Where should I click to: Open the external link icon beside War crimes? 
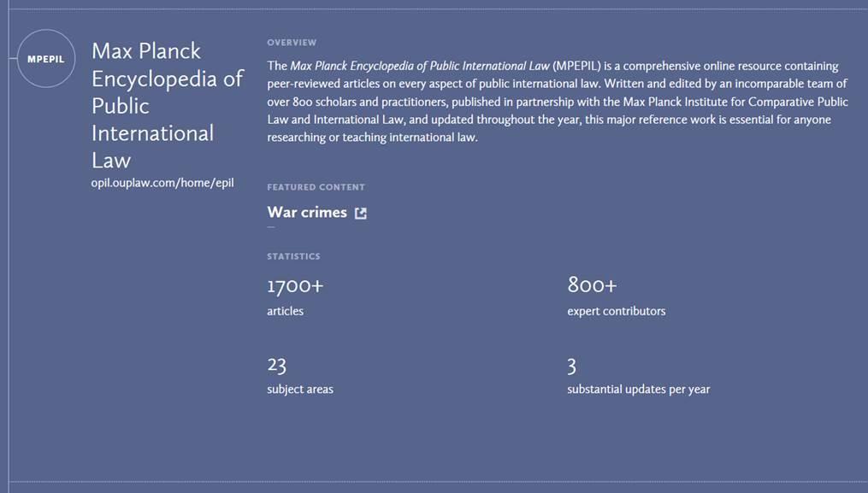360,213
